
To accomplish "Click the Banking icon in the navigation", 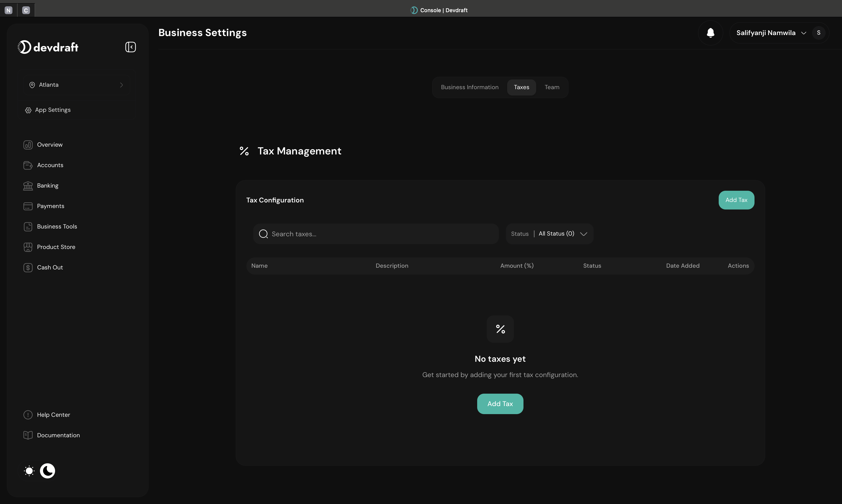I will coord(28,185).
